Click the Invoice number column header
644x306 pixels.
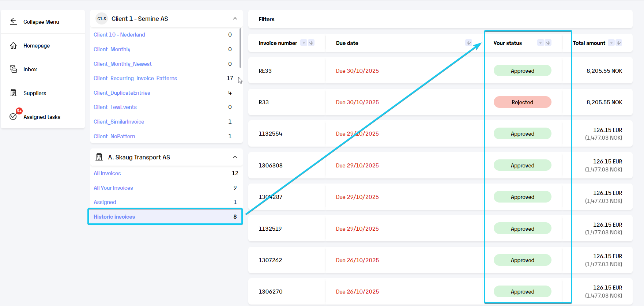[278, 43]
